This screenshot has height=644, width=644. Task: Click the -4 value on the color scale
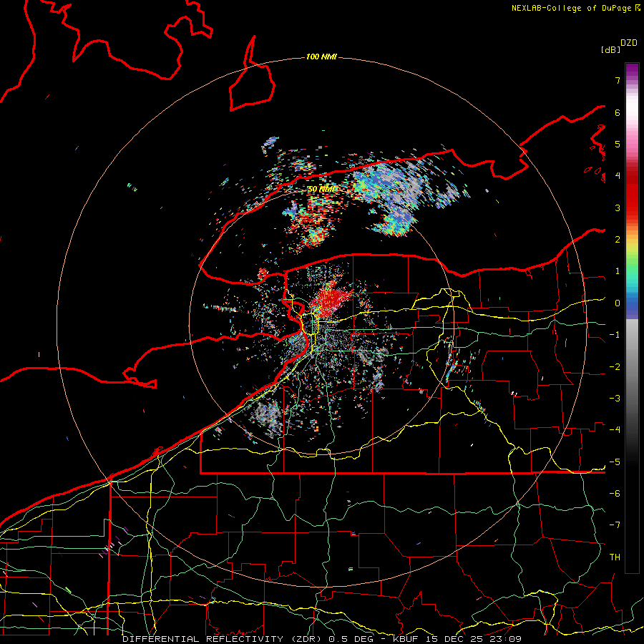[615, 429]
